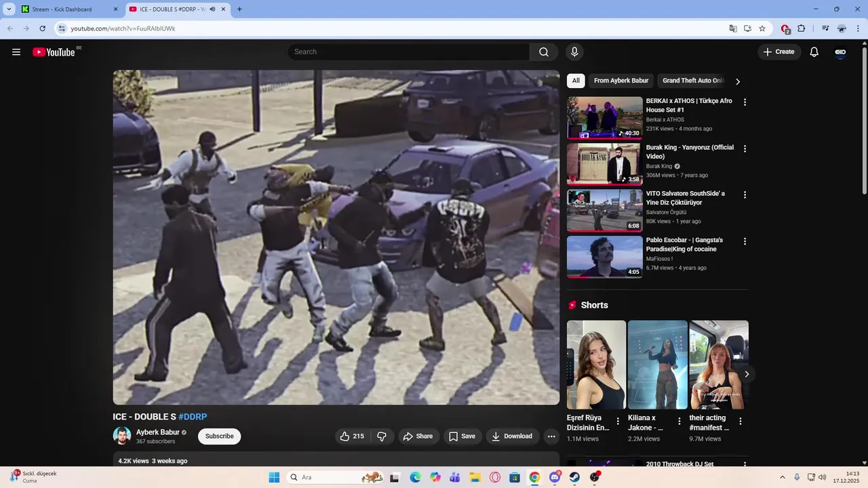The image size is (868, 488).
Task: Open more actions under the video
Action: pyautogui.click(x=551, y=436)
